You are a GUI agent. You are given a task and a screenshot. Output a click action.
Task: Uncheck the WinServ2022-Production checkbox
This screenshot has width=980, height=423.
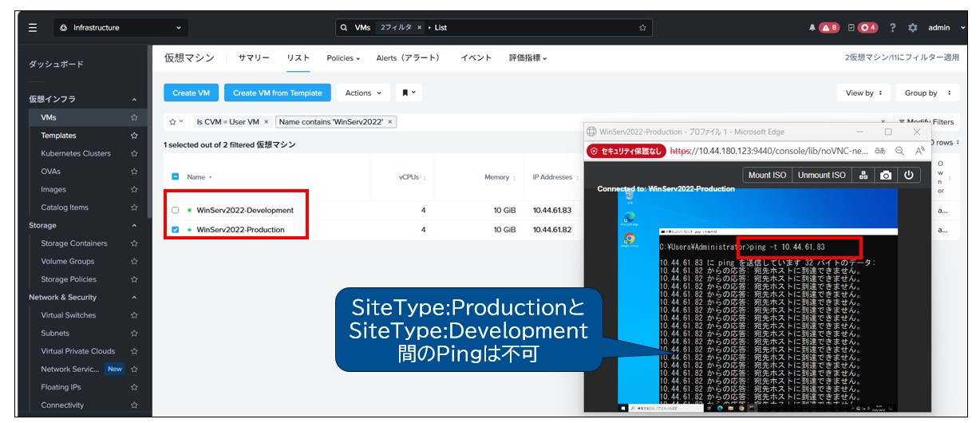176,230
